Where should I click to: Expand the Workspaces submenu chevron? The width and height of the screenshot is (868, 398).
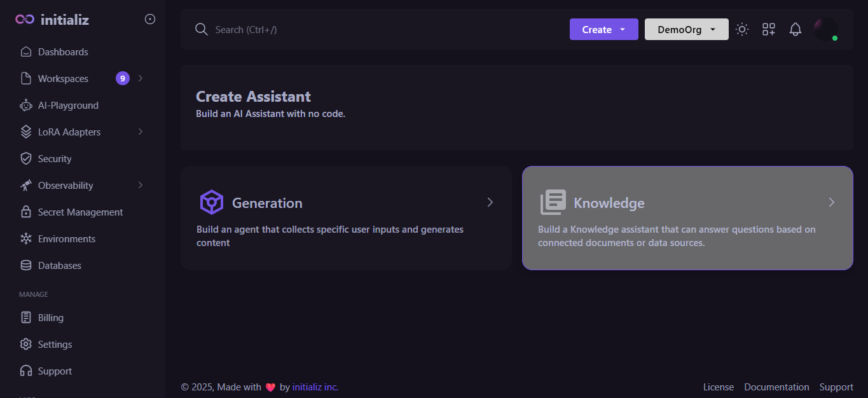[x=141, y=78]
